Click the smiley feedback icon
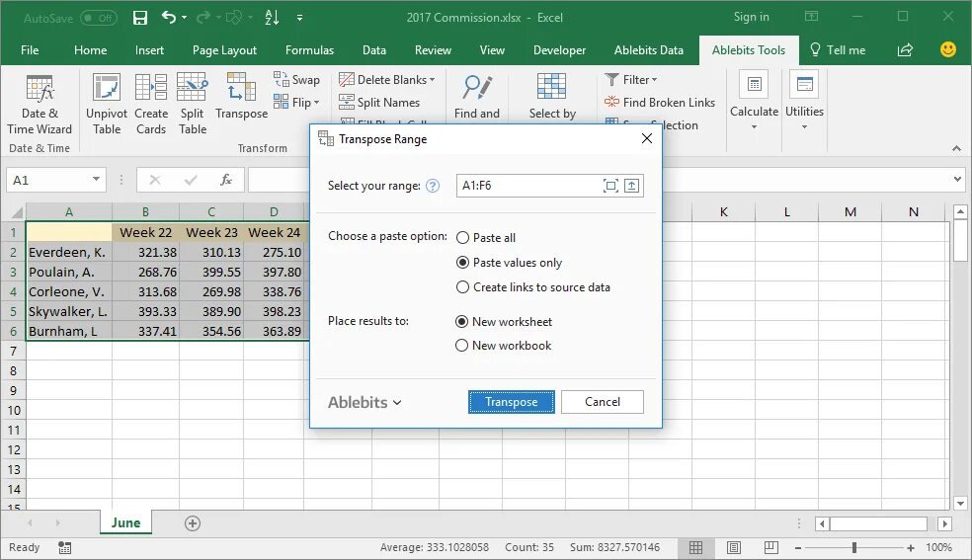The height and width of the screenshot is (560, 972). pyautogui.click(x=948, y=49)
